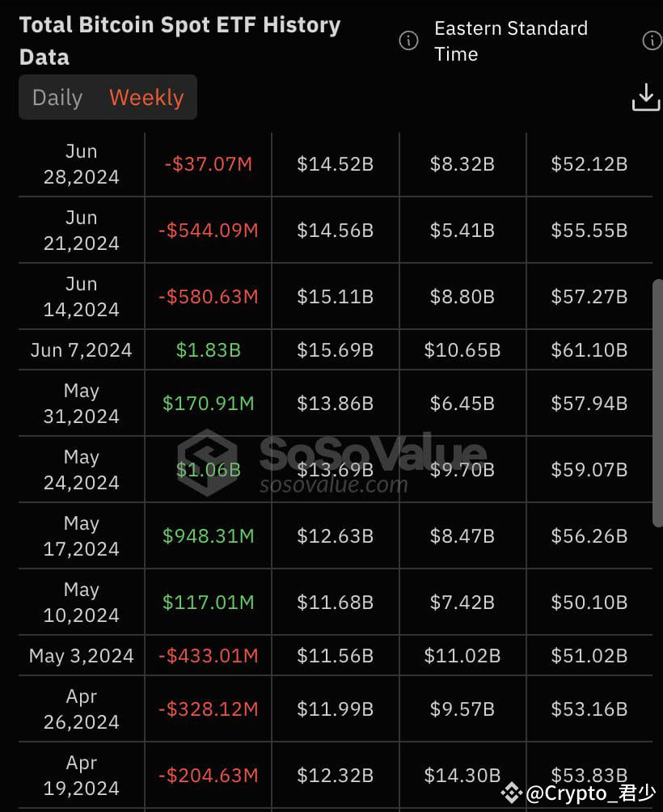The image size is (663, 812).
Task: Select the $170.91M inflow for May 31
Action: tap(208, 403)
